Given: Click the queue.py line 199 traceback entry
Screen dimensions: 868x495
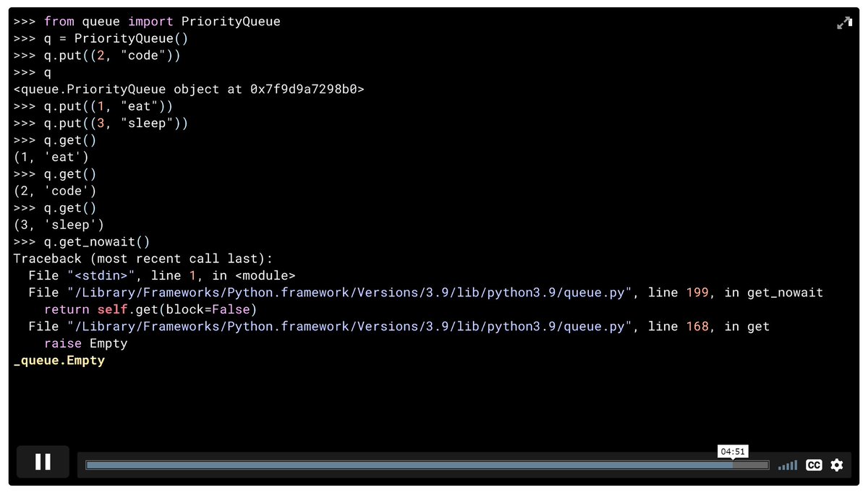Looking at the screenshot, I should click(x=425, y=293).
